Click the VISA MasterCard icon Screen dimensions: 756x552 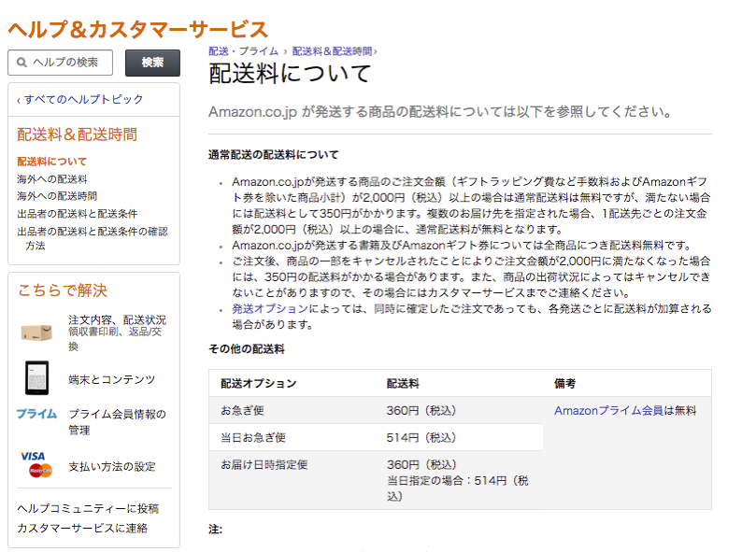coord(36,464)
